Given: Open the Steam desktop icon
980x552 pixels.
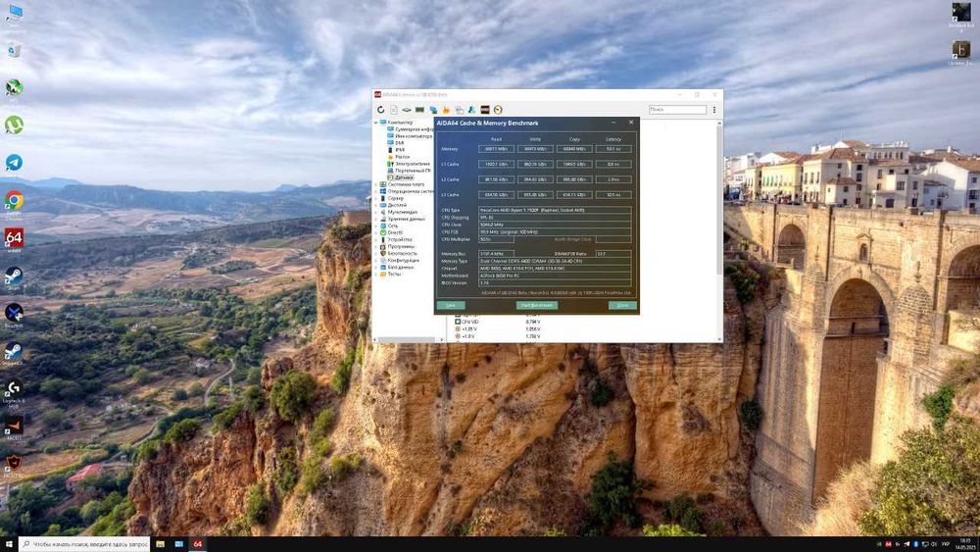Looking at the screenshot, I should [x=14, y=276].
